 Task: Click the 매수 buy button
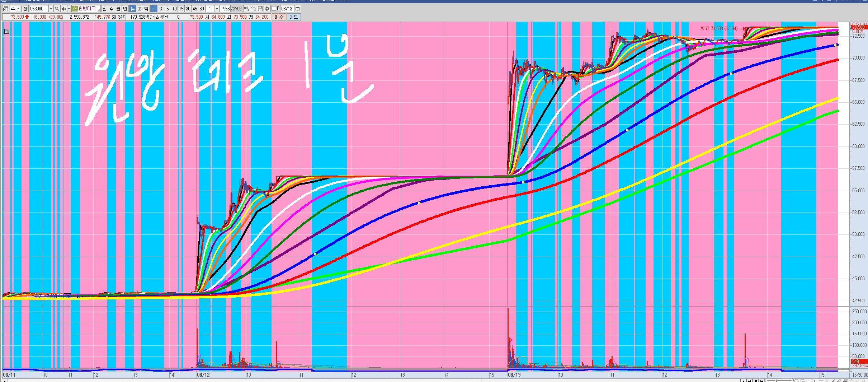pos(279,17)
